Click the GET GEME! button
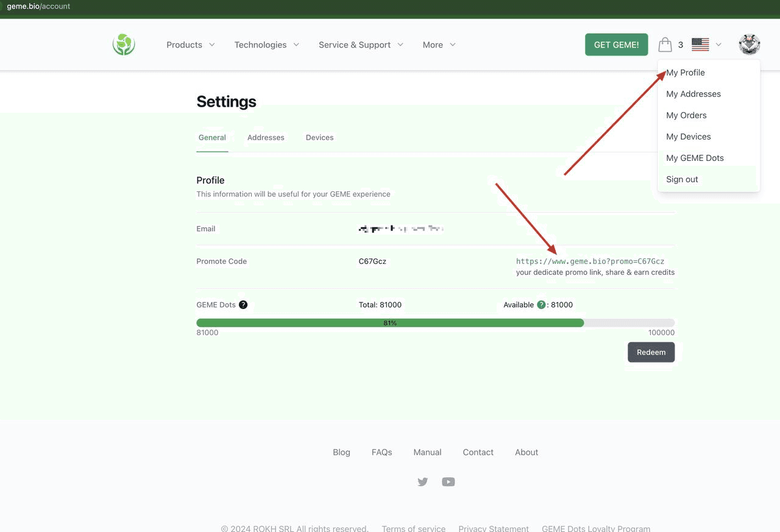Viewport: 780px width, 532px height. coord(616,44)
